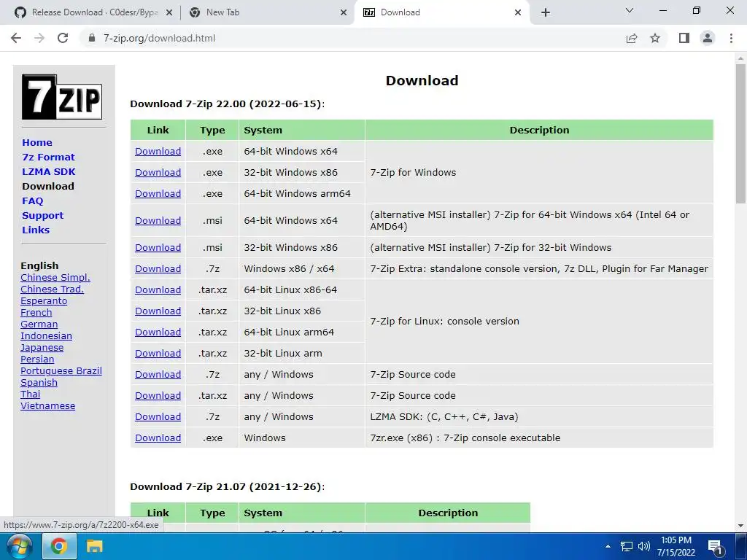Download the LZMA SDK .7z
This screenshot has width=747, height=560.
158,416
